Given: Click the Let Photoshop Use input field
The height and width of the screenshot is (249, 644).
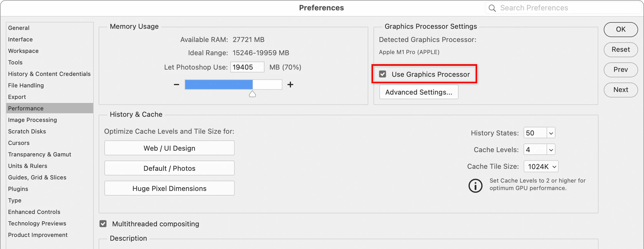Looking at the screenshot, I should click(247, 67).
